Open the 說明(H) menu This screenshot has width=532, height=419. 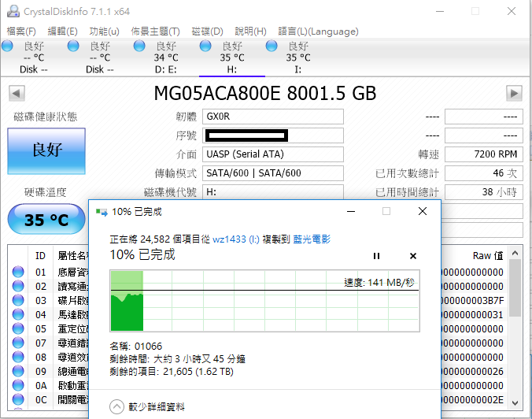[250, 32]
